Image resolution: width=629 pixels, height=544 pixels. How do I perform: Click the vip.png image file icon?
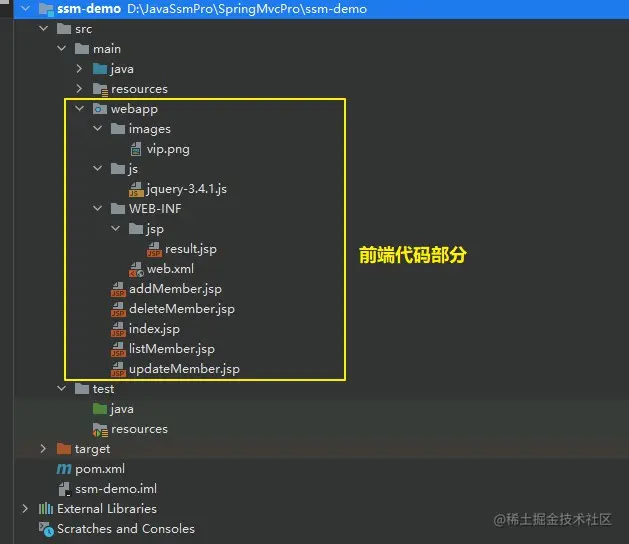point(136,149)
